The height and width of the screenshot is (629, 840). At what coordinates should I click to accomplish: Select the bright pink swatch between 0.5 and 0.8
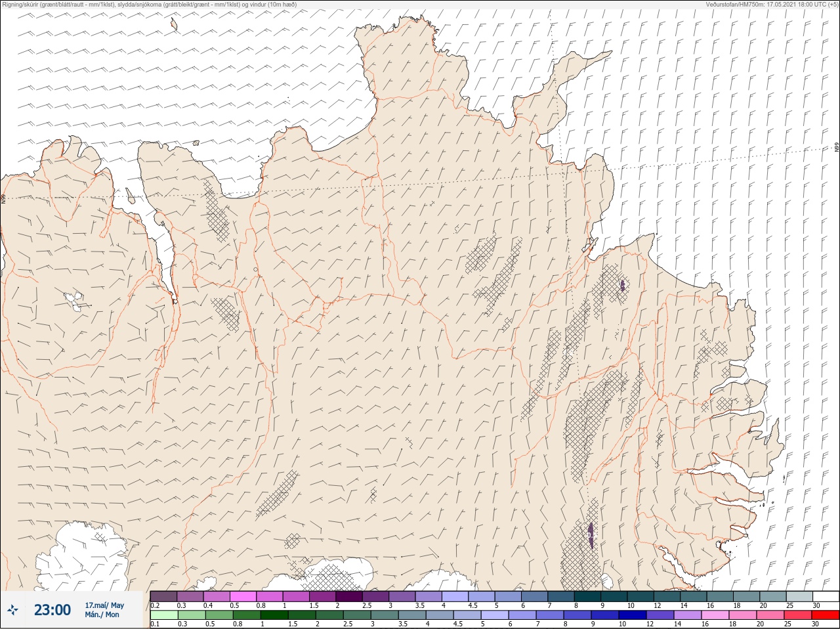tap(243, 596)
